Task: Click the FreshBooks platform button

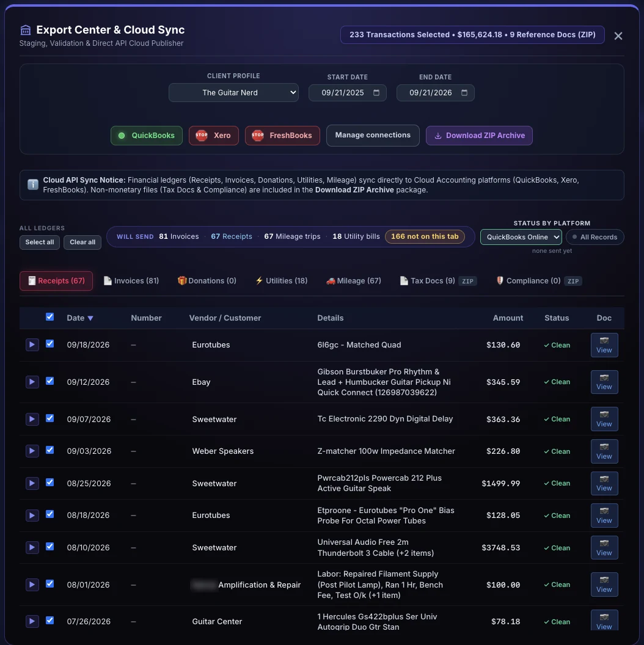Action: pos(282,136)
